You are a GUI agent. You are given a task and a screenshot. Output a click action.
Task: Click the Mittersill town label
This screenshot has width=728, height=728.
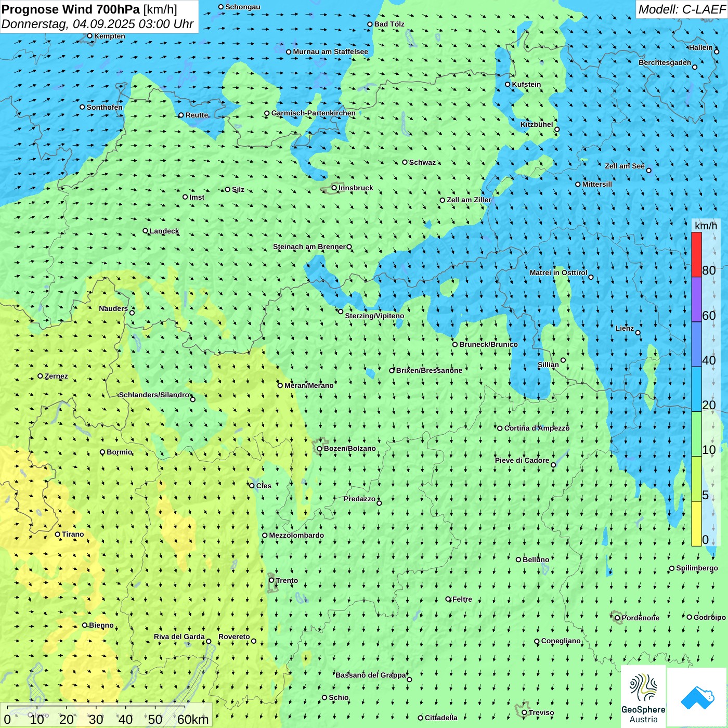click(597, 184)
